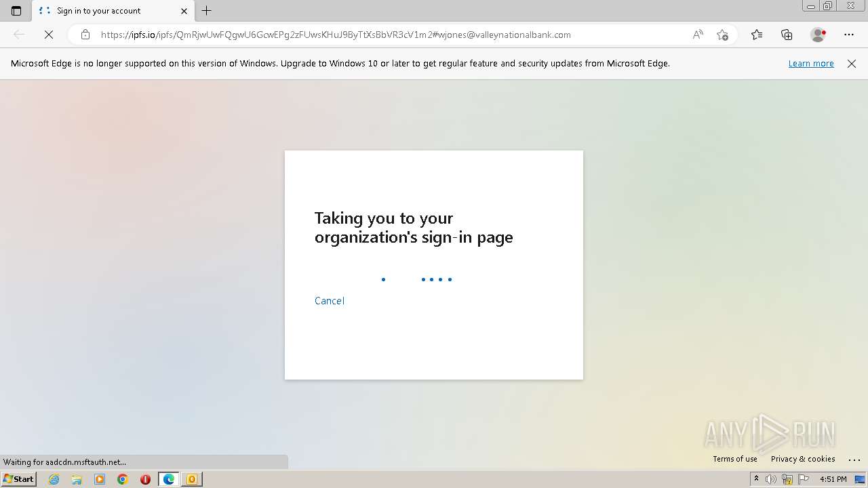Viewport: 868px width, 488px height.
Task: Open Terms of use link
Action: pyautogui.click(x=735, y=459)
